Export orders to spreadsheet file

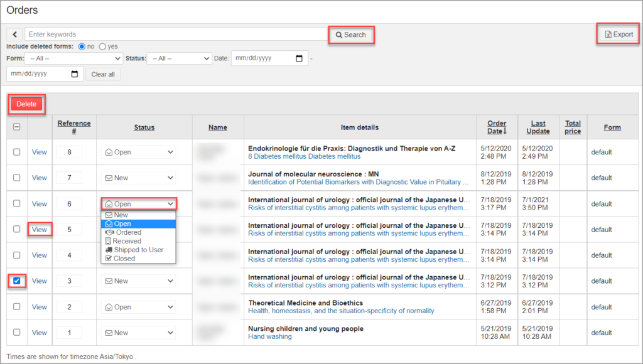pyautogui.click(x=619, y=35)
